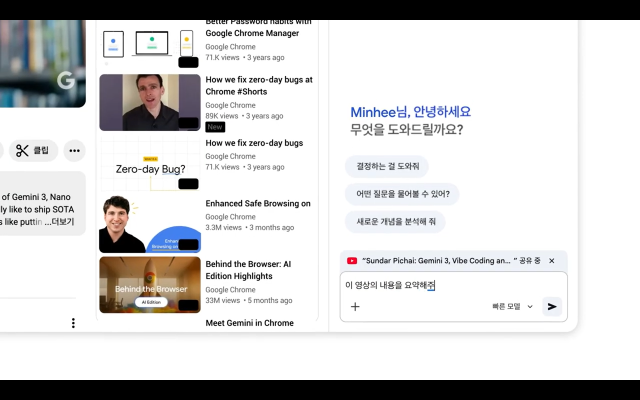Expand the description with the 더보기 link

point(63,222)
